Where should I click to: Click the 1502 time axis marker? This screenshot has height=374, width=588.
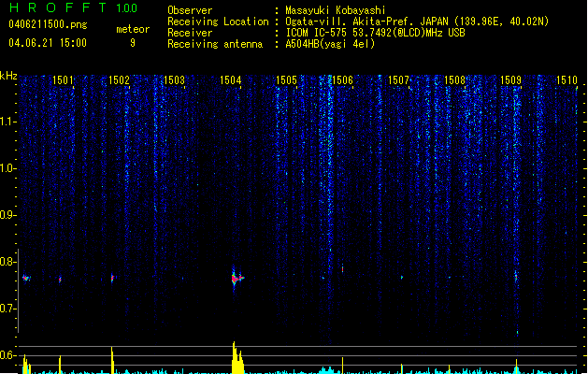click(119, 80)
